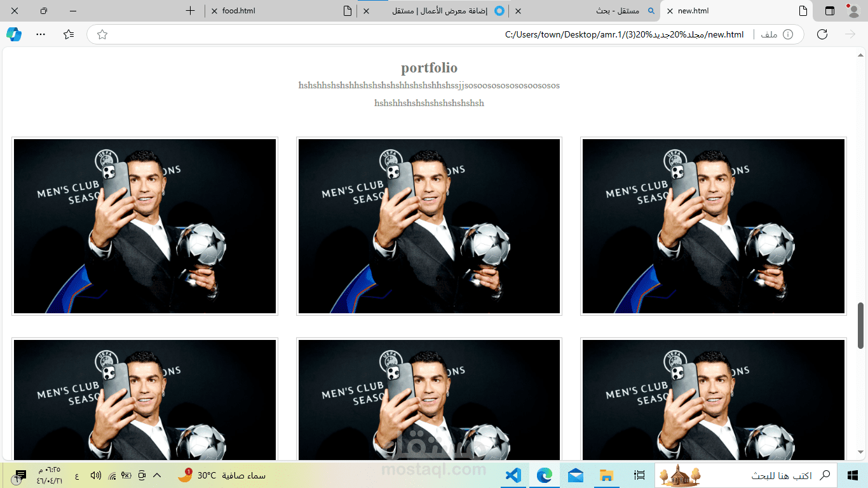Click the Meet Now tray icon
The image size is (868, 488).
click(x=142, y=475)
